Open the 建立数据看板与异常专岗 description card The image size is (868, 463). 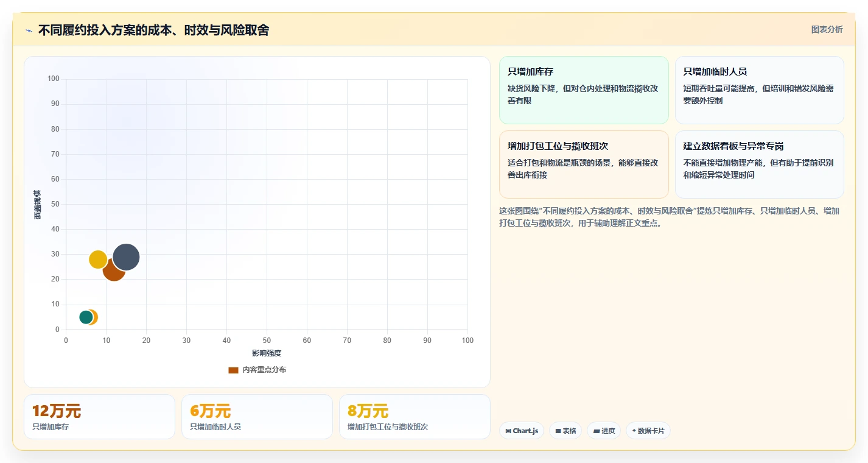[x=759, y=164]
